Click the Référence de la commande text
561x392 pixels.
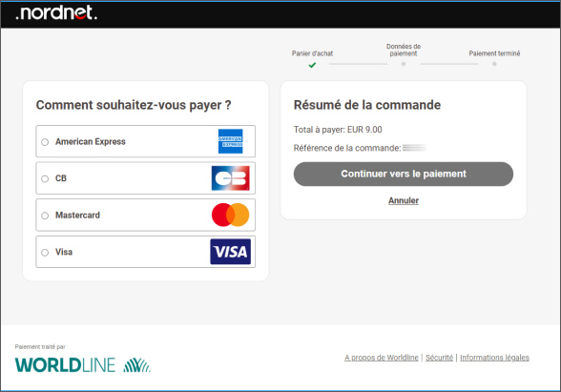tap(347, 148)
